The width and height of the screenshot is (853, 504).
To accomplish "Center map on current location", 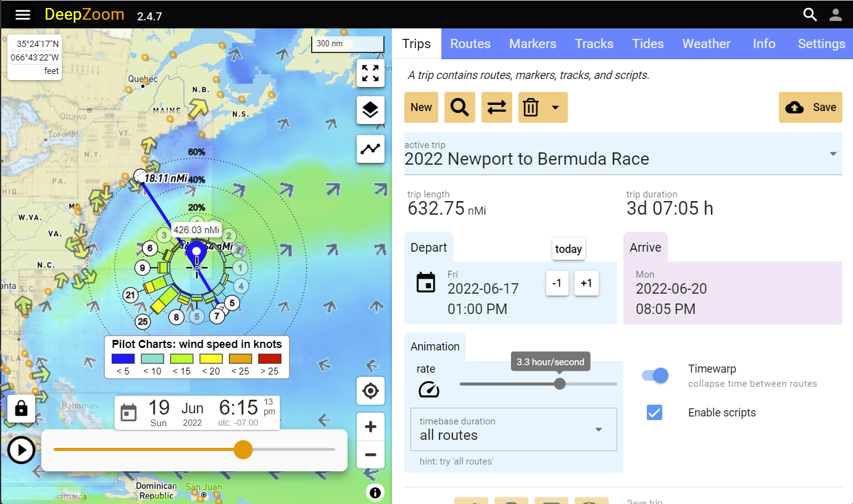I will (x=370, y=390).
